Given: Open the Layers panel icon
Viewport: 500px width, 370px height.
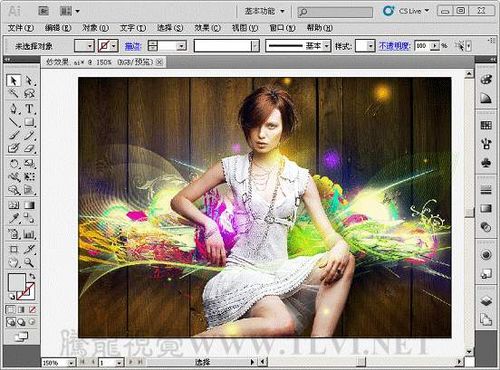Looking at the screenshot, I should pyautogui.click(x=486, y=301).
